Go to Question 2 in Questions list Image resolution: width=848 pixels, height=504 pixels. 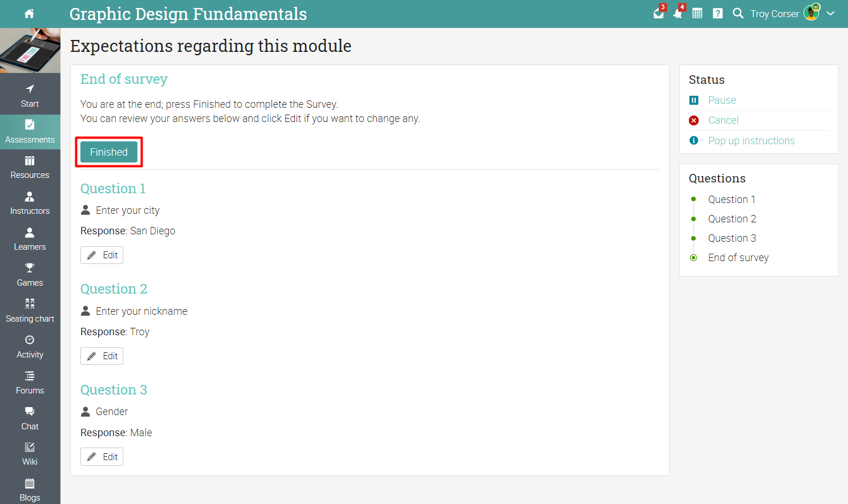(x=732, y=219)
